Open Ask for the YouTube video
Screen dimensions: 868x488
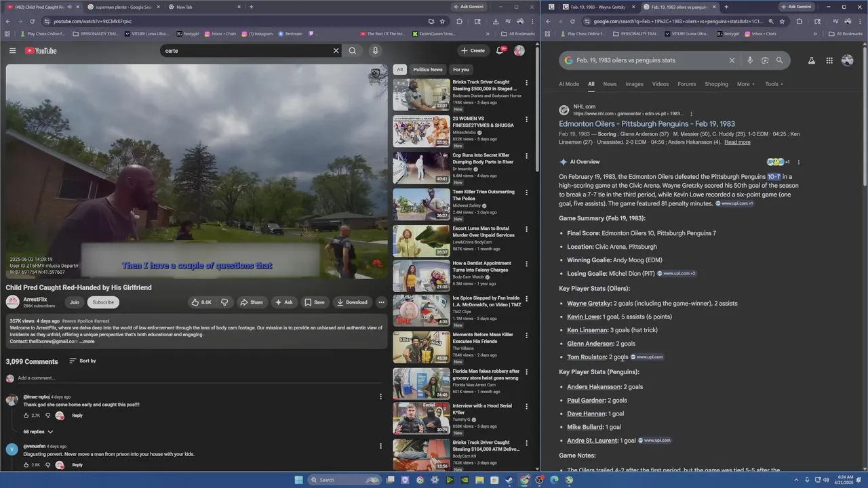(x=283, y=302)
